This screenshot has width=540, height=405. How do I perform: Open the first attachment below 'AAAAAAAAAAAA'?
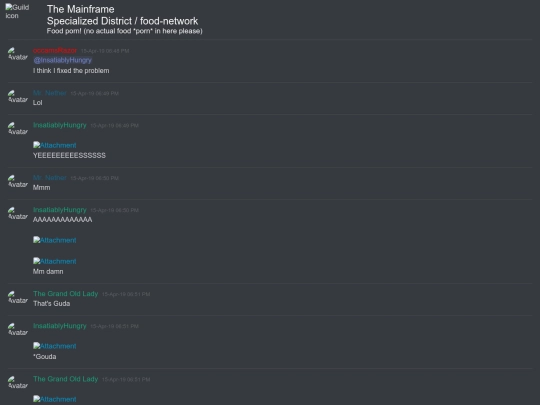click(x=55, y=240)
